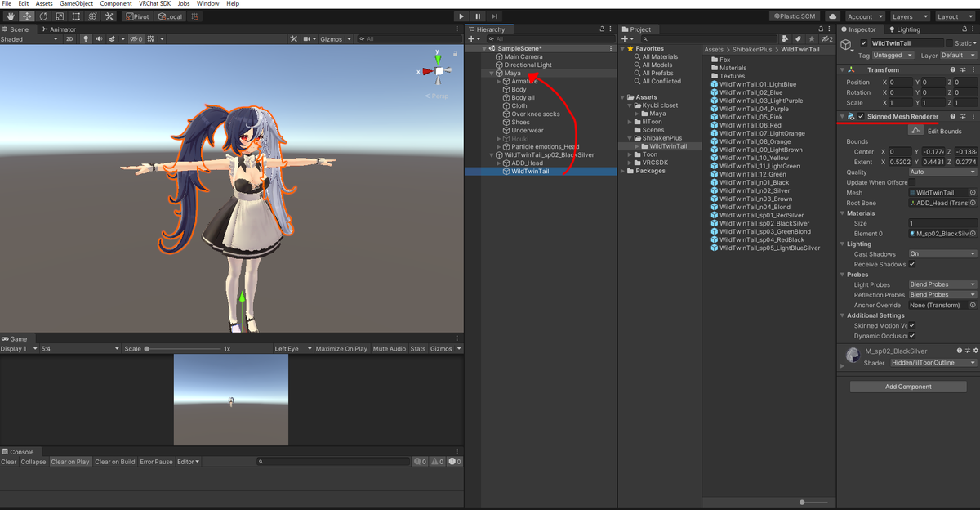
Task: Click the scene orientation gizmo cube
Action: [439, 72]
